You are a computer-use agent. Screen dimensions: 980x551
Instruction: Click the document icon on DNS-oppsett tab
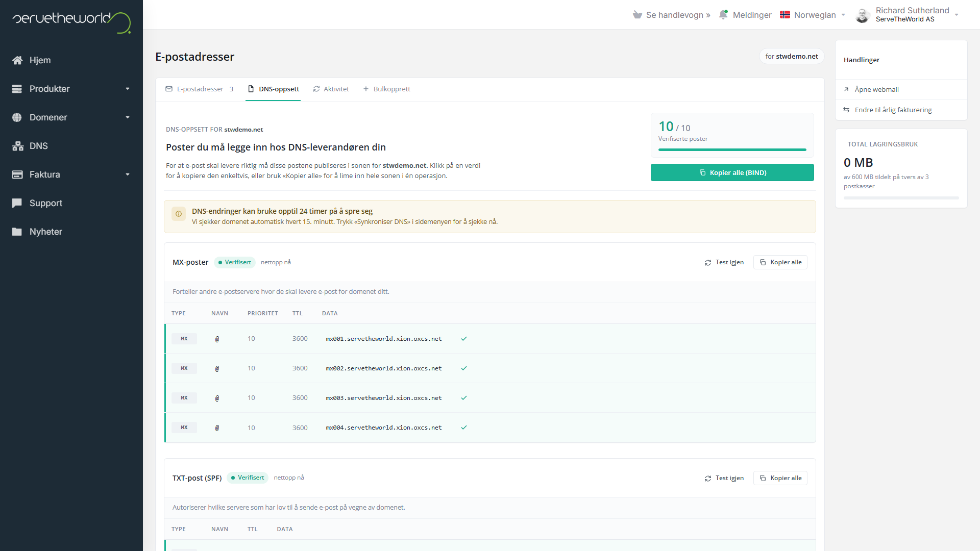[x=251, y=89]
